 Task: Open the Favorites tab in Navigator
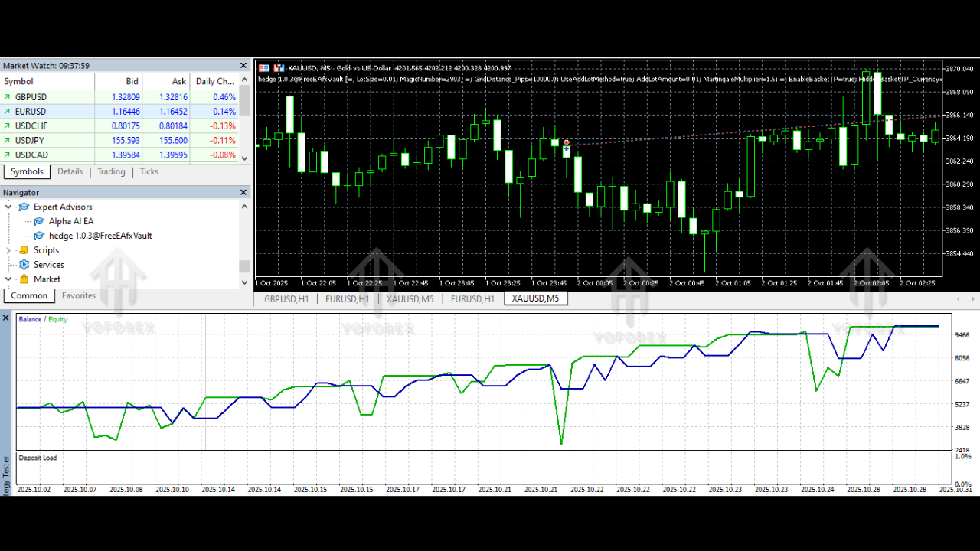(x=78, y=295)
